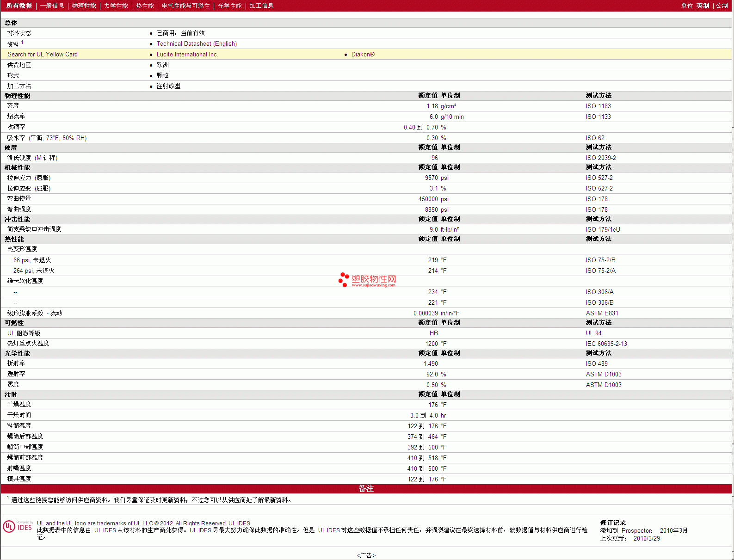Click the UL 94 test method
Viewport: 734px width, 560px height.
tap(593, 333)
